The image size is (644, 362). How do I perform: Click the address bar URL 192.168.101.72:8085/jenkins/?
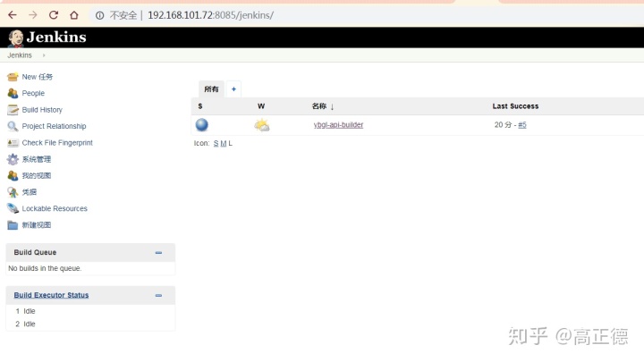point(210,15)
